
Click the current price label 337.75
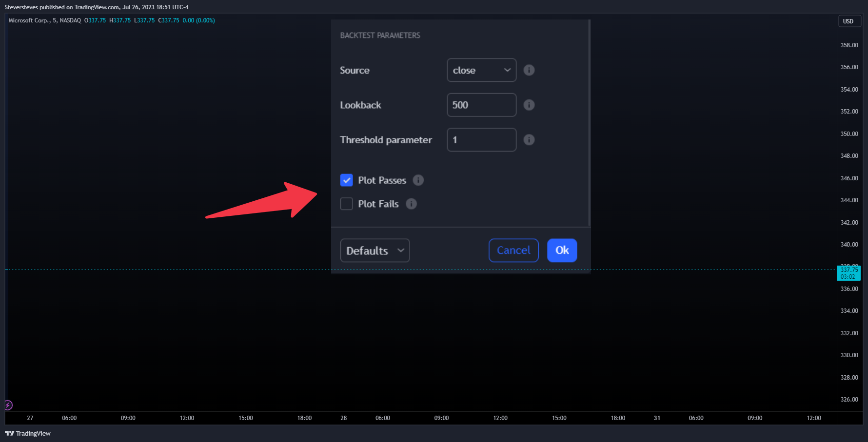coord(849,273)
